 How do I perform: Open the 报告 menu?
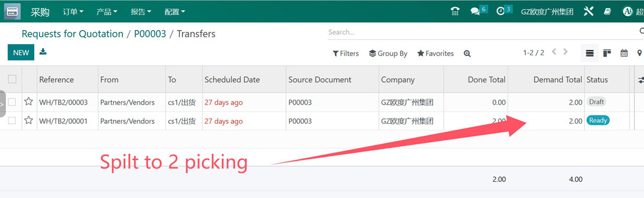(x=141, y=11)
